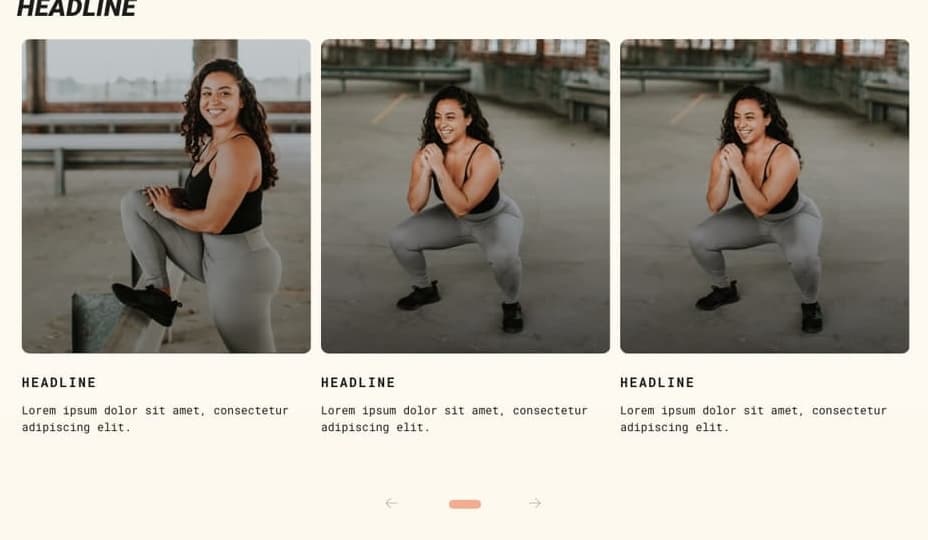Screen dimensions: 928x540
Task: Select third card's Lorem ipsum description
Action: coord(753,419)
